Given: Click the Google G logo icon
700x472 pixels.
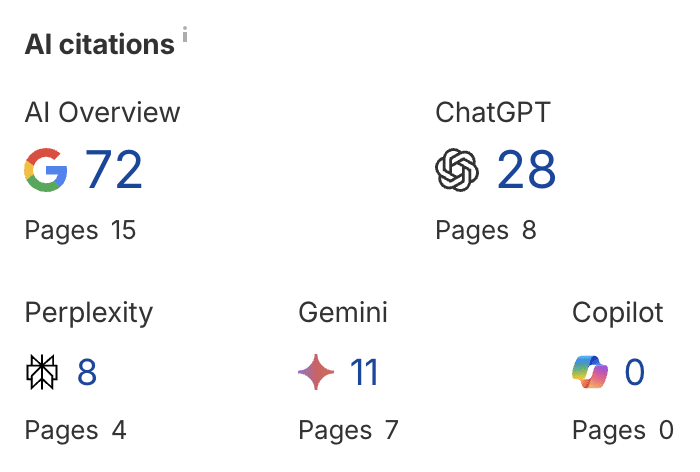Looking at the screenshot, I should [x=46, y=170].
